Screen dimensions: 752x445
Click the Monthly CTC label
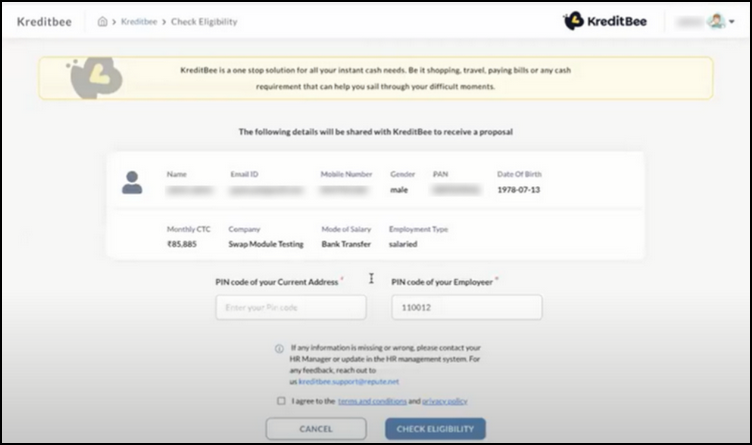coord(188,229)
